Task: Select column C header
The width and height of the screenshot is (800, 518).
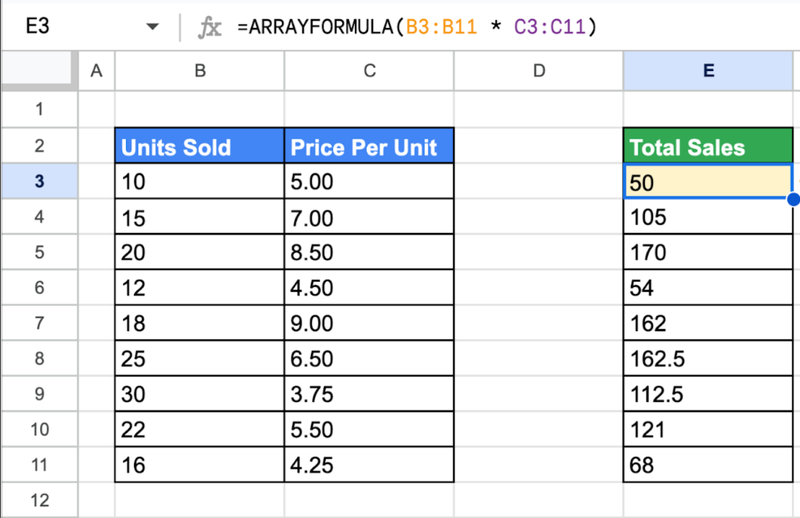Action: point(369,71)
